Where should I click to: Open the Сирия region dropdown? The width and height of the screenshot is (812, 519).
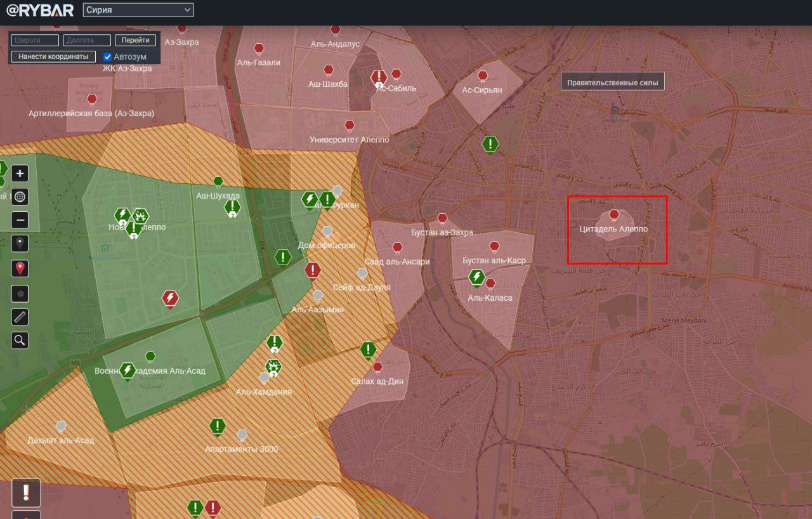pos(138,10)
